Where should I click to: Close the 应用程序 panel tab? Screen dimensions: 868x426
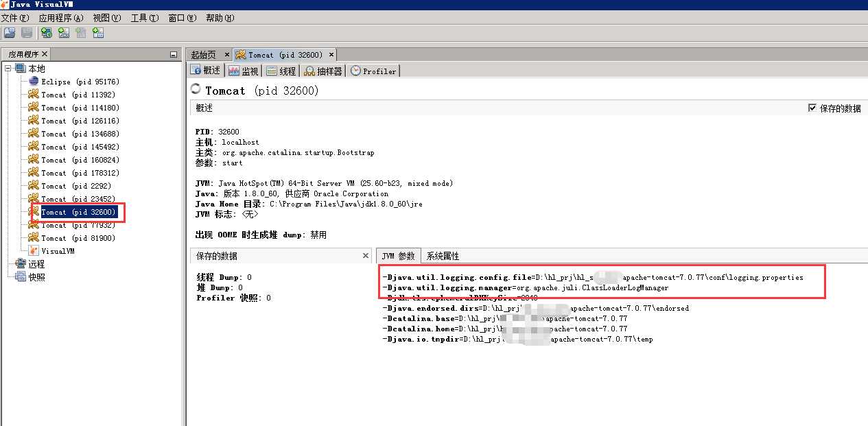click(x=45, y=54)
